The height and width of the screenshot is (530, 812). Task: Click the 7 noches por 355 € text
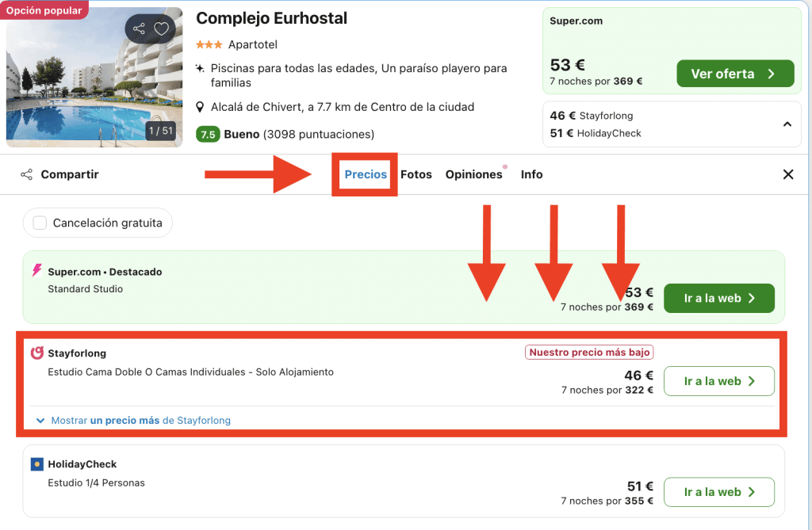point(607,501)
